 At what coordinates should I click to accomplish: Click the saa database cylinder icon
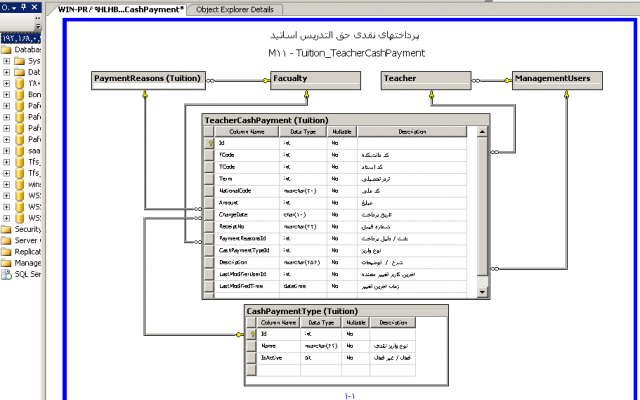click(x=19, y=151)
